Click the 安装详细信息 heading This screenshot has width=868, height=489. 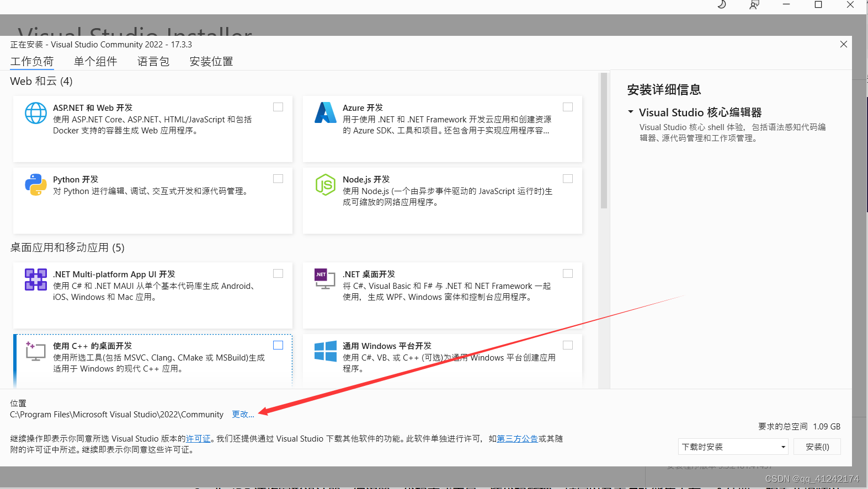click(x=664, y=89)
